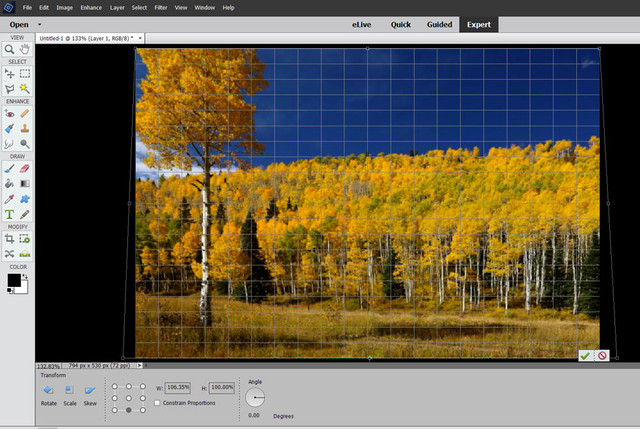
Task: Set reference point to top-center
Action: [129, 386]
